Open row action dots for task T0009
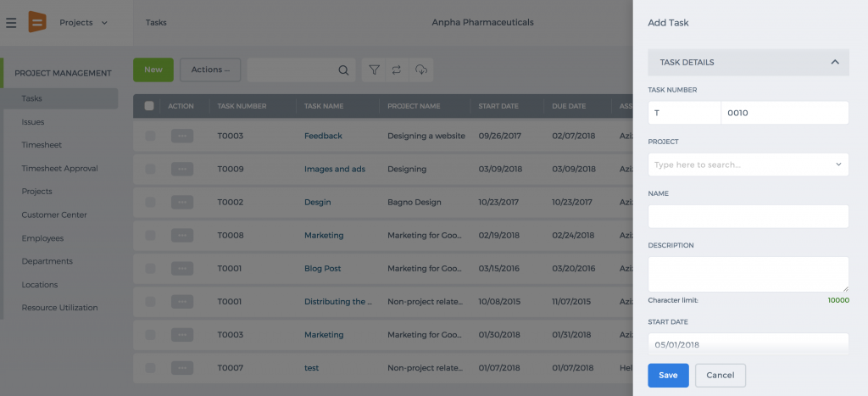 coord(182,169)
